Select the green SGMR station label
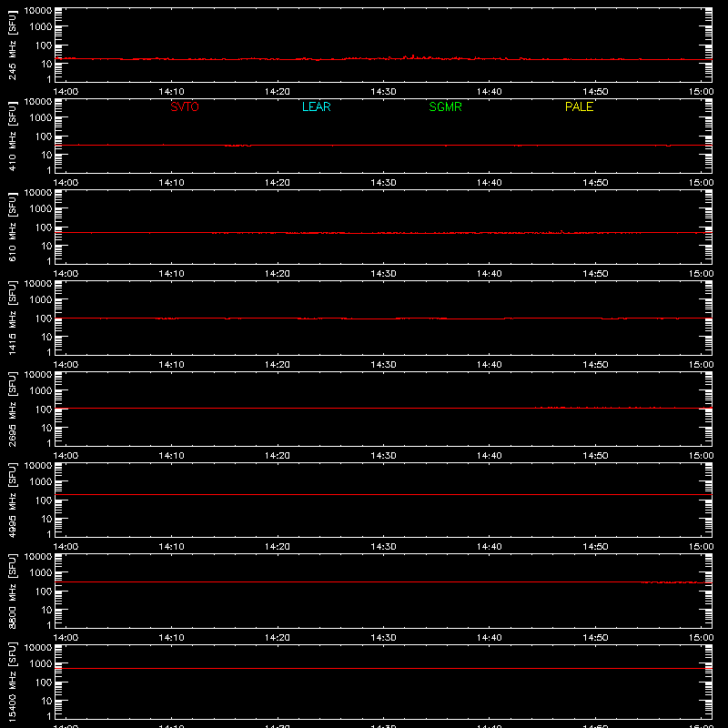The height and width of the screenshot is (728, 728). 445,106
